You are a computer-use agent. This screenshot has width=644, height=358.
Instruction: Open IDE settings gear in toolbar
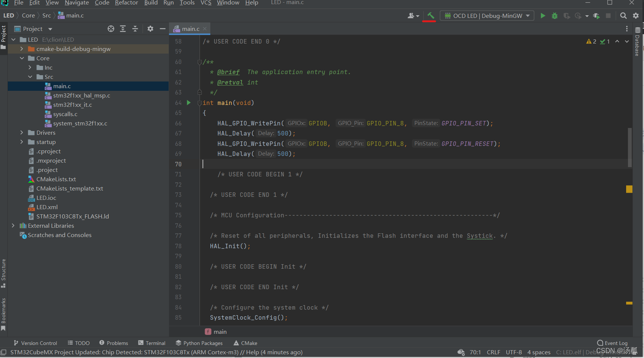tap(636, 16)
